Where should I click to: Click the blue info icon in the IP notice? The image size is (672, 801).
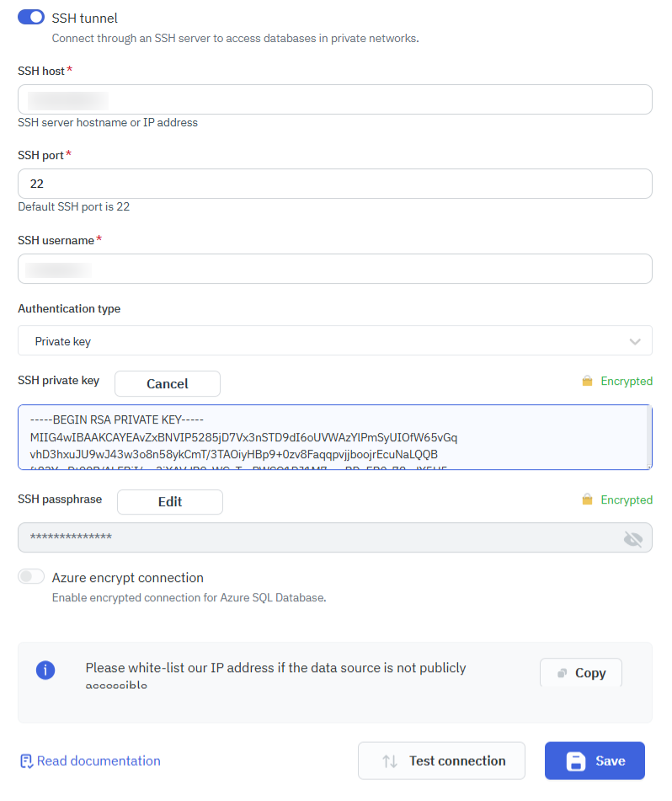[x=45, y=670]
